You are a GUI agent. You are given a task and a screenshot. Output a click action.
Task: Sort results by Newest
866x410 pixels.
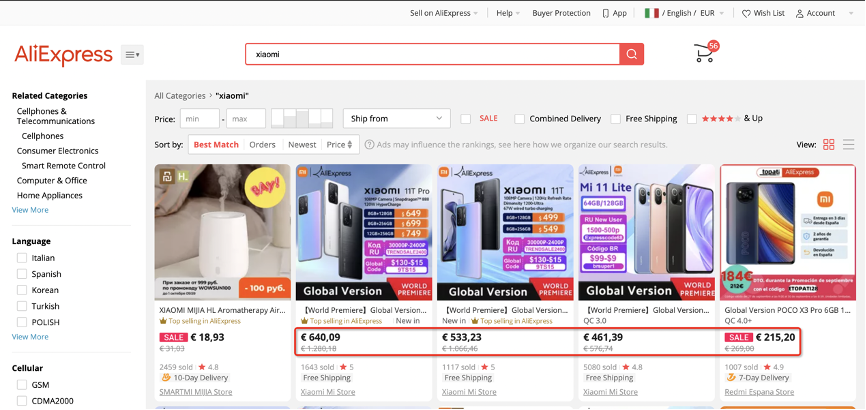[x=302, y=145]
